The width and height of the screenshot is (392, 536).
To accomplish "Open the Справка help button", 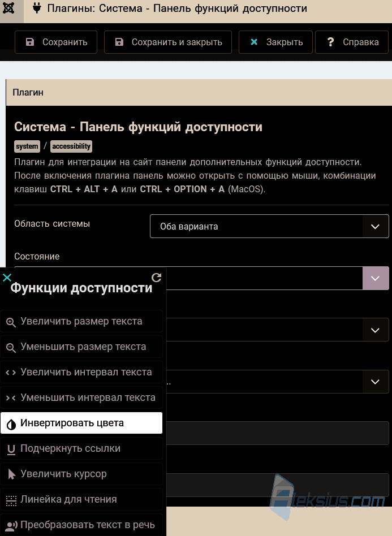I will [x=352, y=42].
